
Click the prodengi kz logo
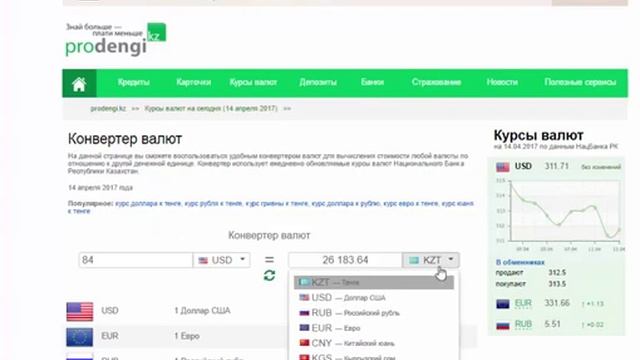116,39
